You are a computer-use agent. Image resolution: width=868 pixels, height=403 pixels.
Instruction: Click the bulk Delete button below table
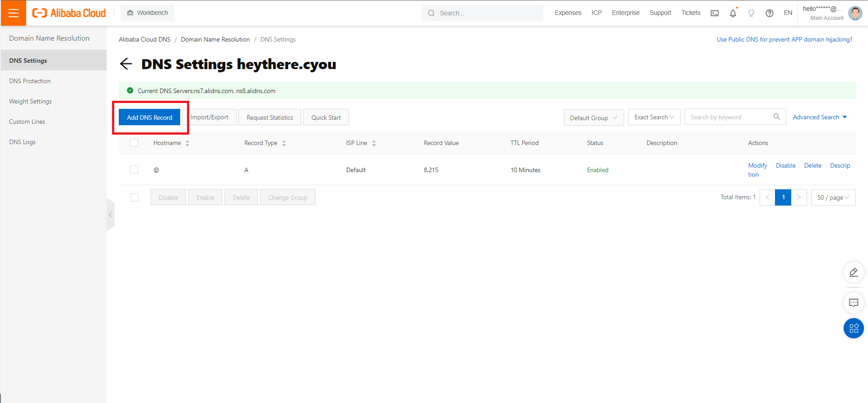pos(241,197)
